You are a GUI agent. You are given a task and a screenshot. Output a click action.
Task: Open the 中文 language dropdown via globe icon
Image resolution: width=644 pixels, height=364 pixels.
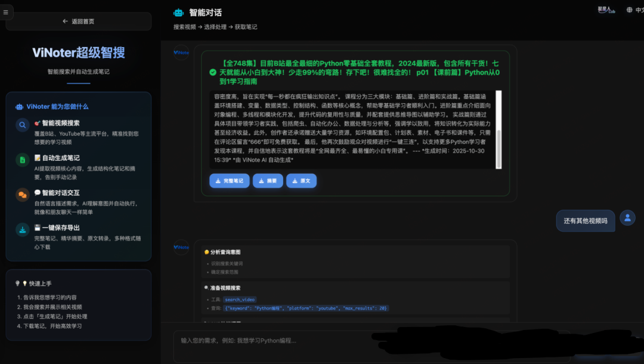click(631, 10)
